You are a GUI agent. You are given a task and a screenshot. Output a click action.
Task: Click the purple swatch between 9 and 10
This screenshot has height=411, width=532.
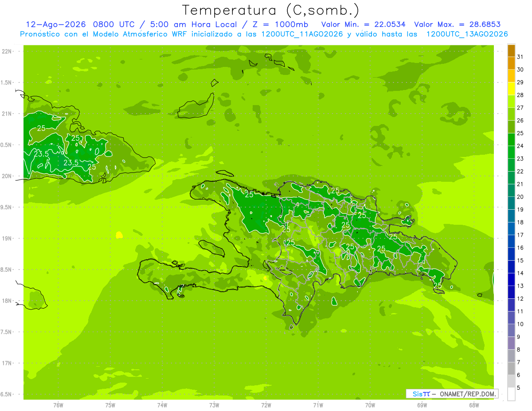(x=511, y=330)
